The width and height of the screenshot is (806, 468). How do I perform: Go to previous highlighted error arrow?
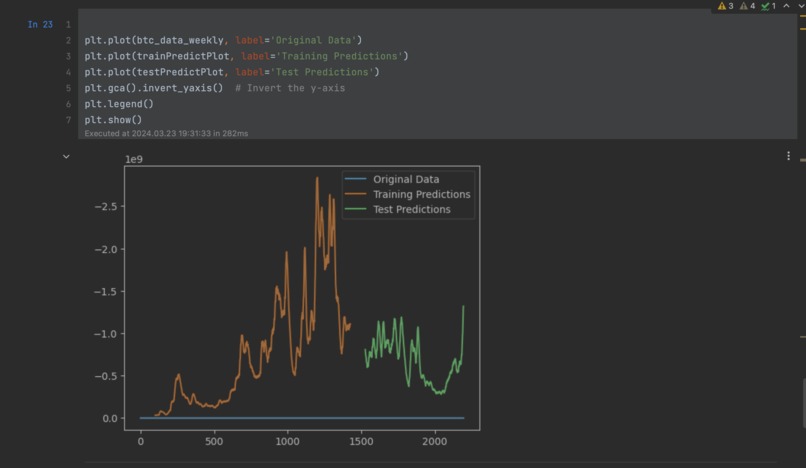[x=786, y=6]
